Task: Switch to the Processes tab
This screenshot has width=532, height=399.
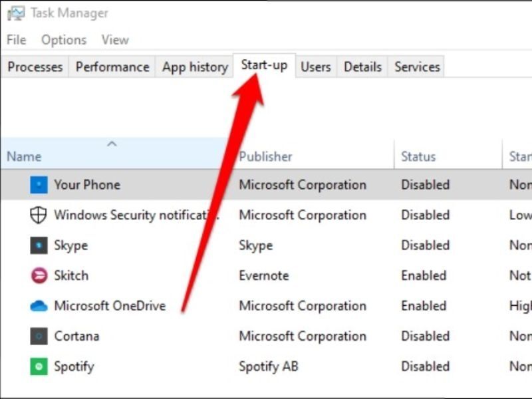Action: (x=35, y=66)
